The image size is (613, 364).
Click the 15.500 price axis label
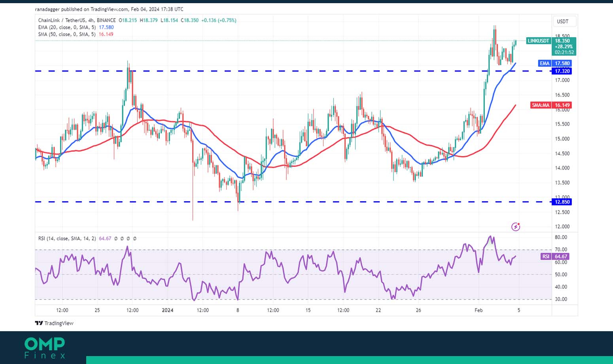pos(562,124)
